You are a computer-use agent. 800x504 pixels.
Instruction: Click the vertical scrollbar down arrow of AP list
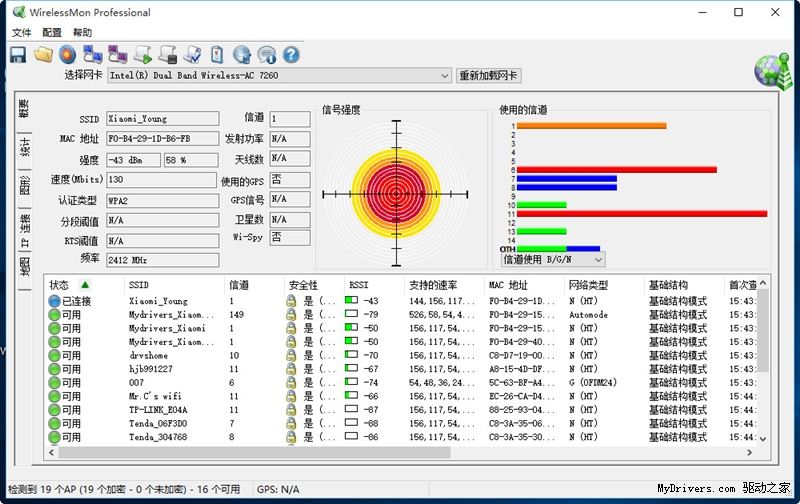[763, 439]
